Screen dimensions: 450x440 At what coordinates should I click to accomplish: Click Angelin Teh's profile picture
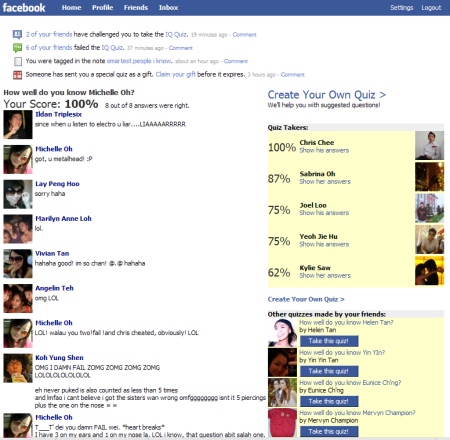point(18,298)
